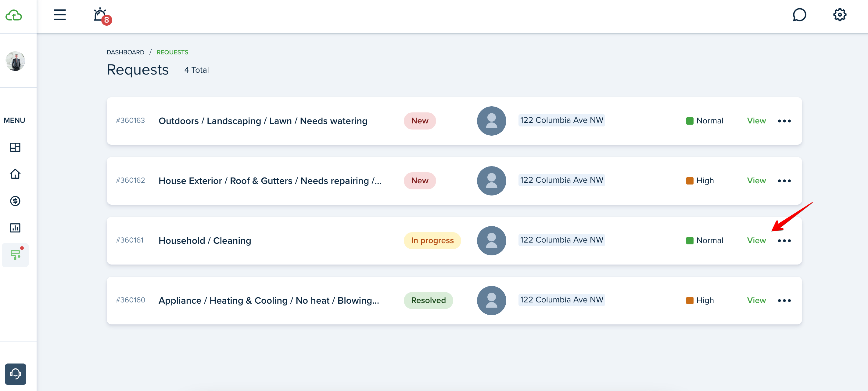The width and height of the screenshot is (868, 391).
Task: Go to DASHBOARD breadcrumb link
Action: click(x=125, y=52)
